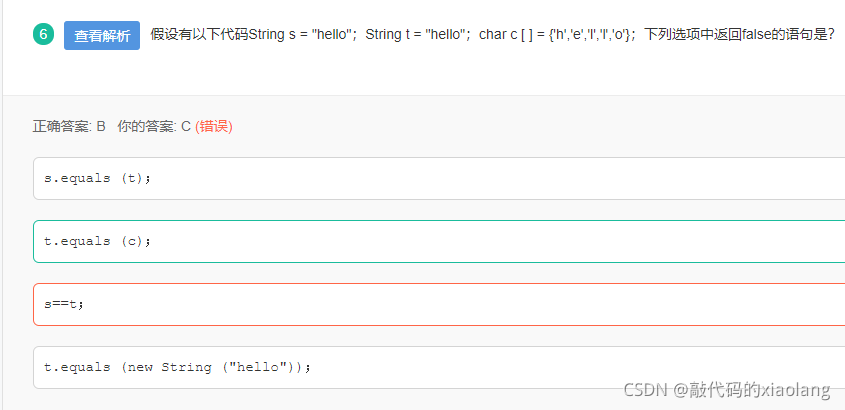Click the @敲代码的xiaolang author name
Screen dimensions: 845x410
point(752,390)
